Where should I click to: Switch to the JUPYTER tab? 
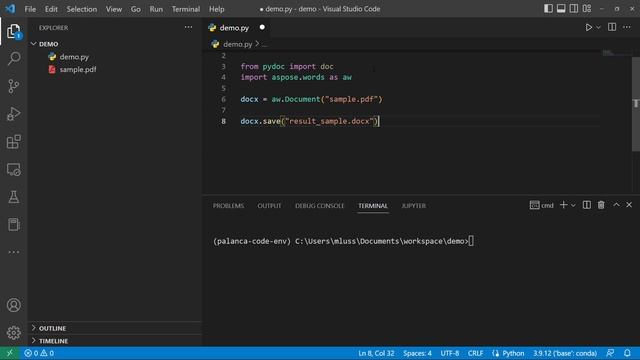pyautogui.click(x=413, y=206)
